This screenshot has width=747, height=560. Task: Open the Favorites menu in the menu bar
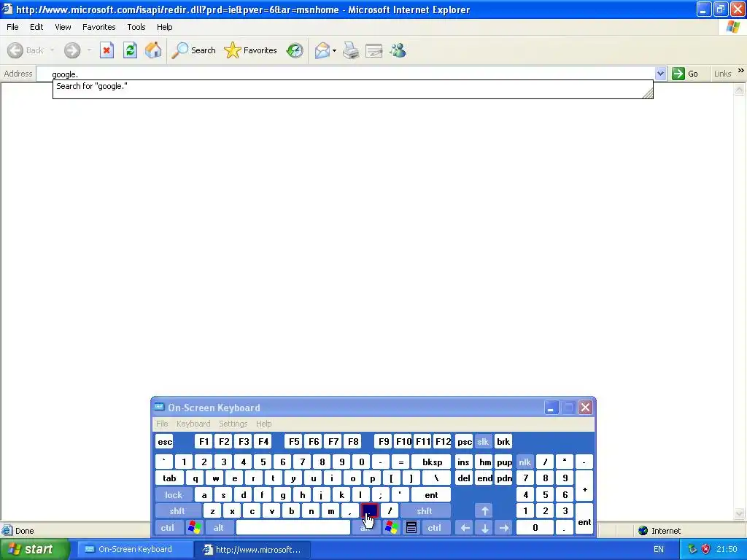[98, 27]
